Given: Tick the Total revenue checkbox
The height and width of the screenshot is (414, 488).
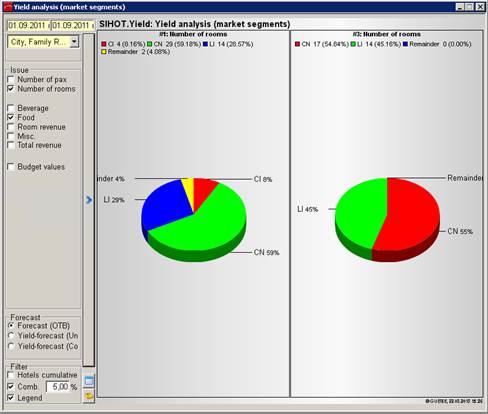Looking at the screenshot, I should click(11, 145).
